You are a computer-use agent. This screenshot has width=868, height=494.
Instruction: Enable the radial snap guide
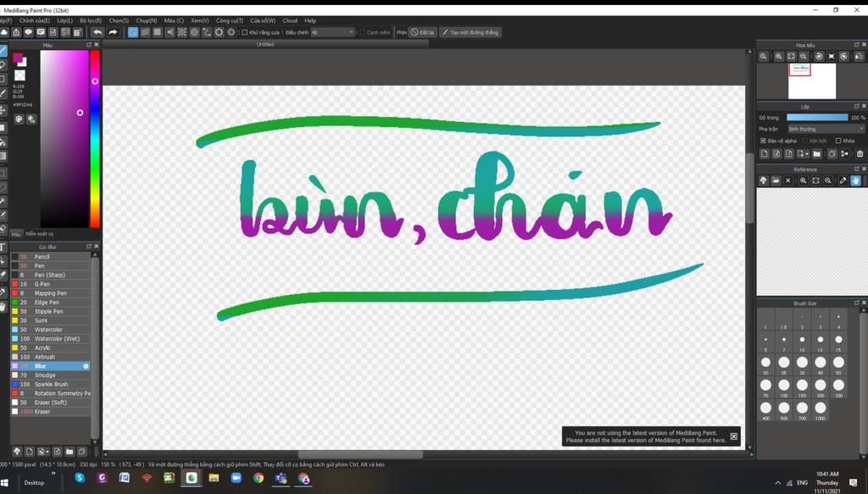coord(181,33)
